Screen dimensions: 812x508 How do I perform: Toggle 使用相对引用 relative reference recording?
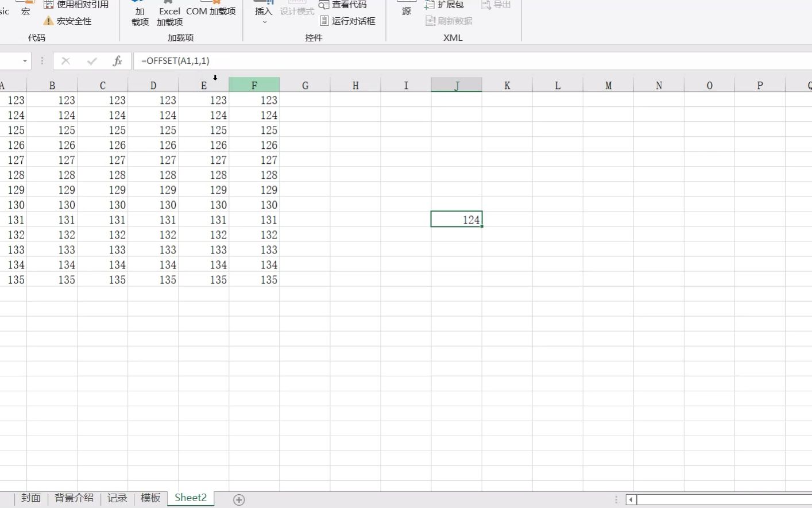[76, 5]
